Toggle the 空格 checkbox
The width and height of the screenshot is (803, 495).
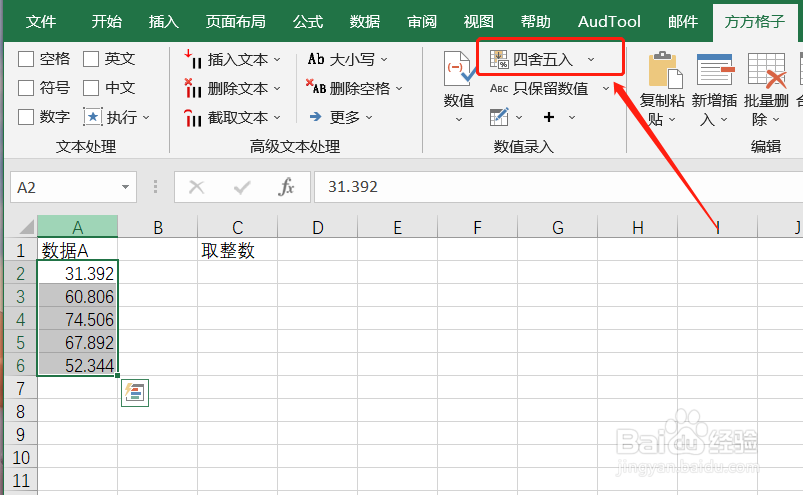point(26,59)
